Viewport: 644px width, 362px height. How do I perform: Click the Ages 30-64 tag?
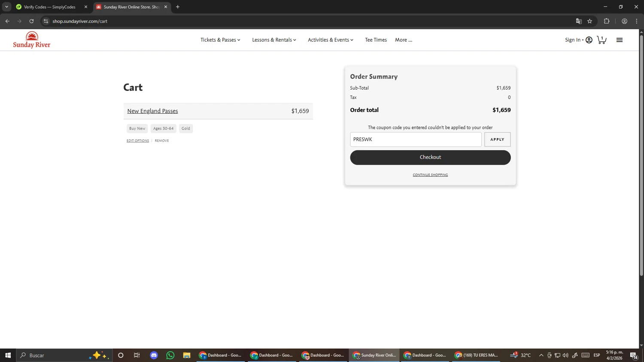[163, 128]
